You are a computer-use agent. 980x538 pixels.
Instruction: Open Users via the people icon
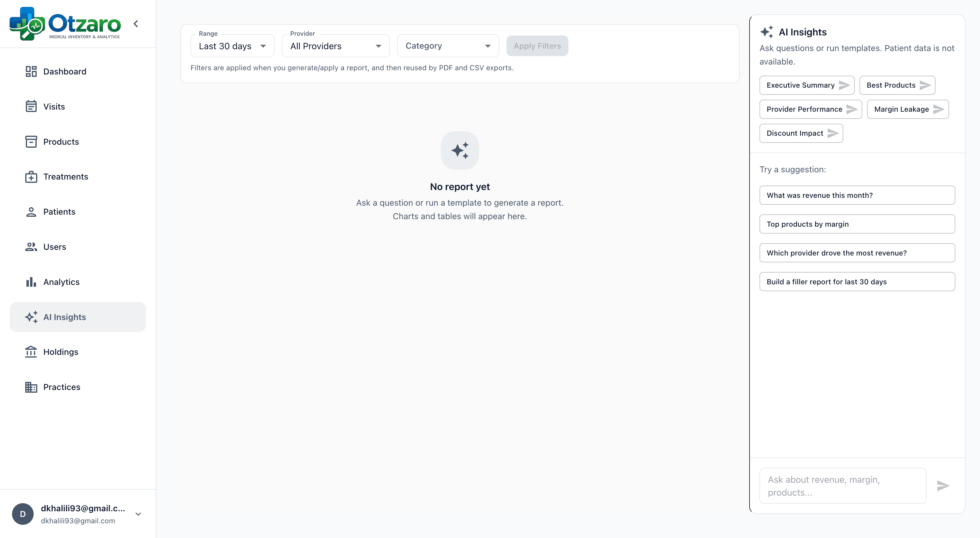31,246
